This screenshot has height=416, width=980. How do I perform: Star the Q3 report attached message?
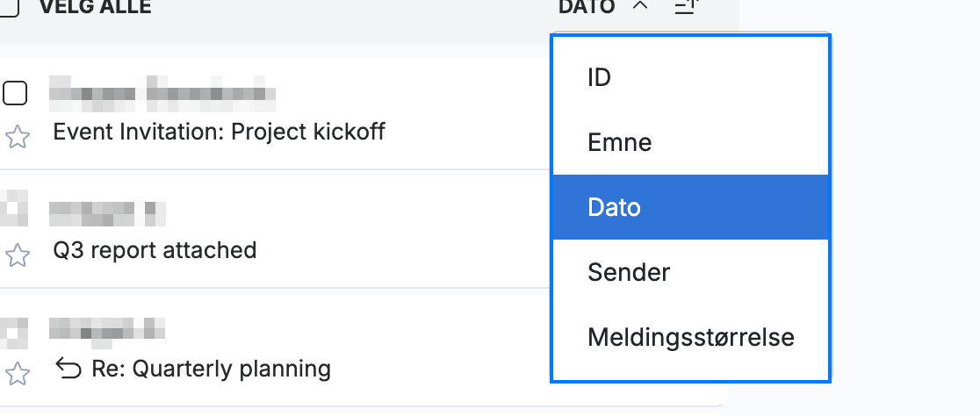click(17, 255)
